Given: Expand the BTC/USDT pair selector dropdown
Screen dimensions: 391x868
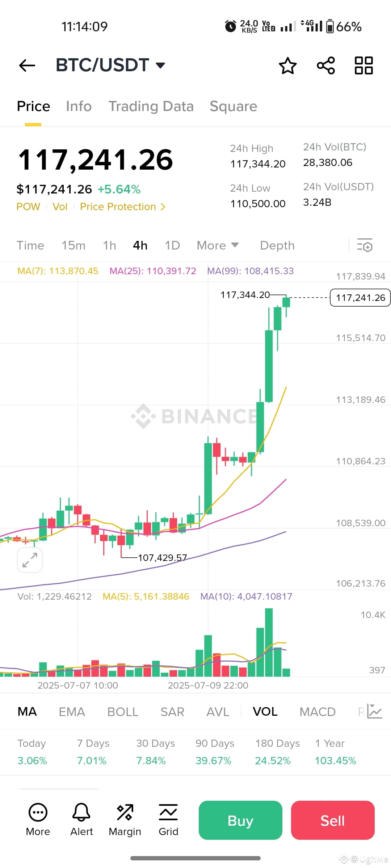Looking at the screenshot, I should pos(160,65).
